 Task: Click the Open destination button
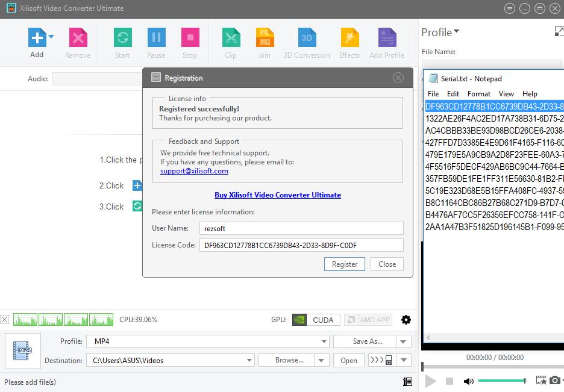pos(349,360)
